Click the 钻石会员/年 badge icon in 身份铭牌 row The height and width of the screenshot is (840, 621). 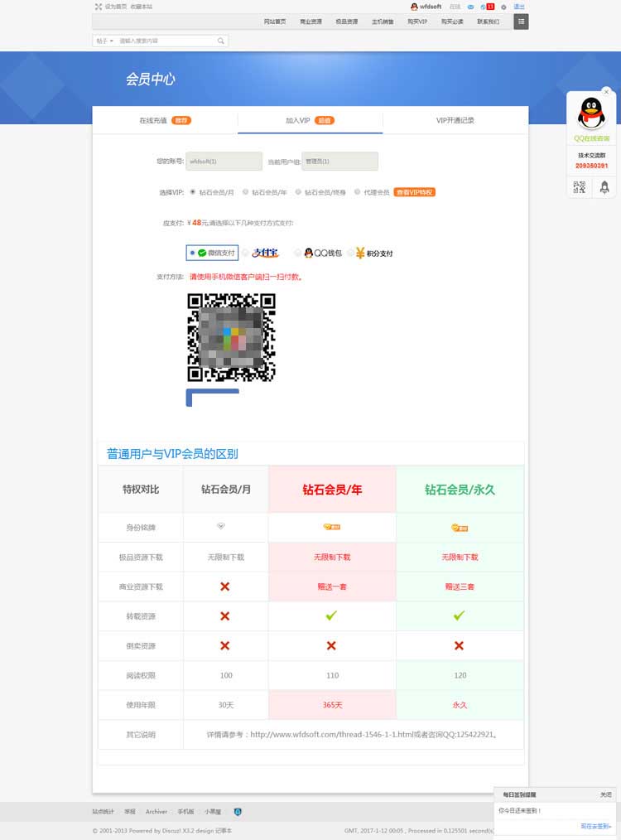[x=332, y=527]
